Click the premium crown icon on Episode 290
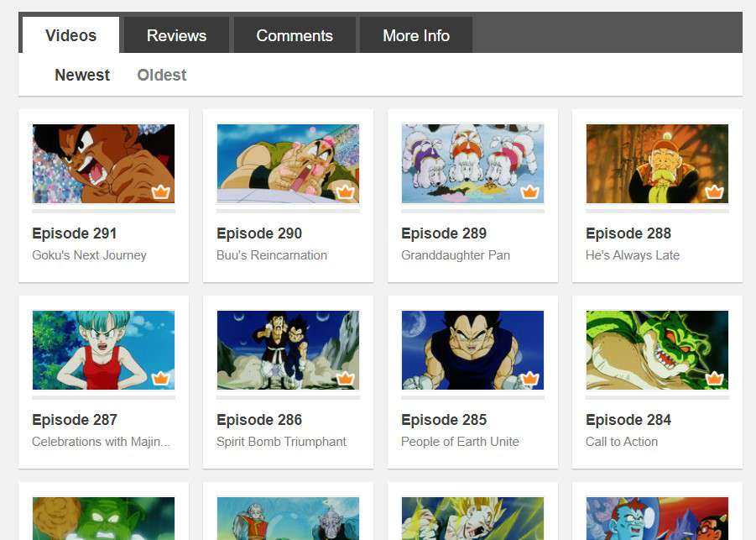756x540 pixels. point(345,192)
